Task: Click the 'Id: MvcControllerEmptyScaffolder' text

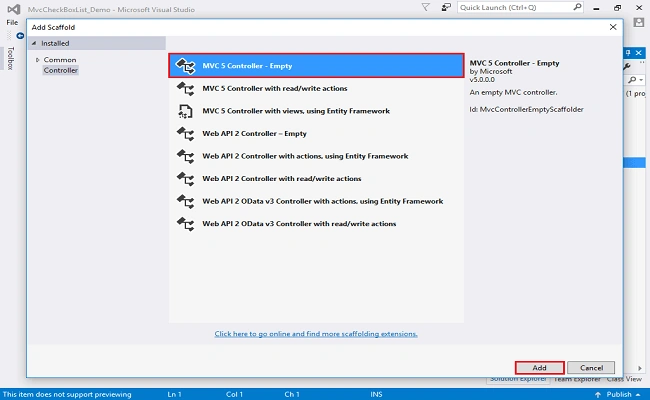Action: pos(526,110)
